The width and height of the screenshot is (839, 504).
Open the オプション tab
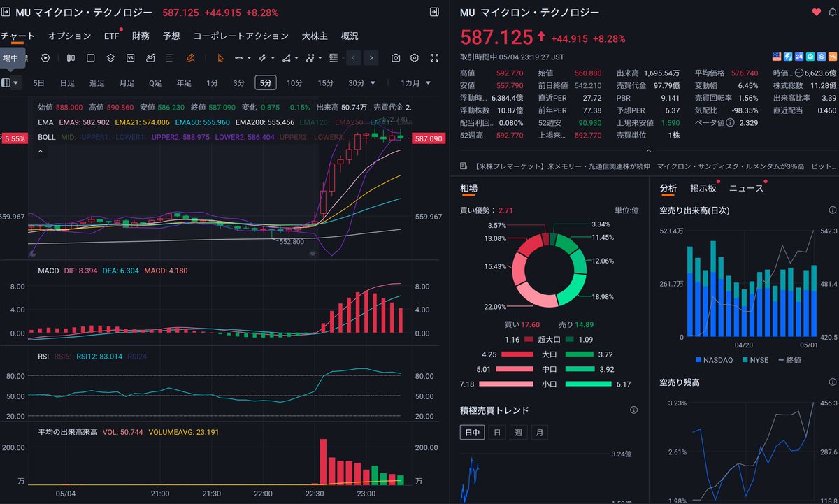pyautogui.click(x=69, y=36)
